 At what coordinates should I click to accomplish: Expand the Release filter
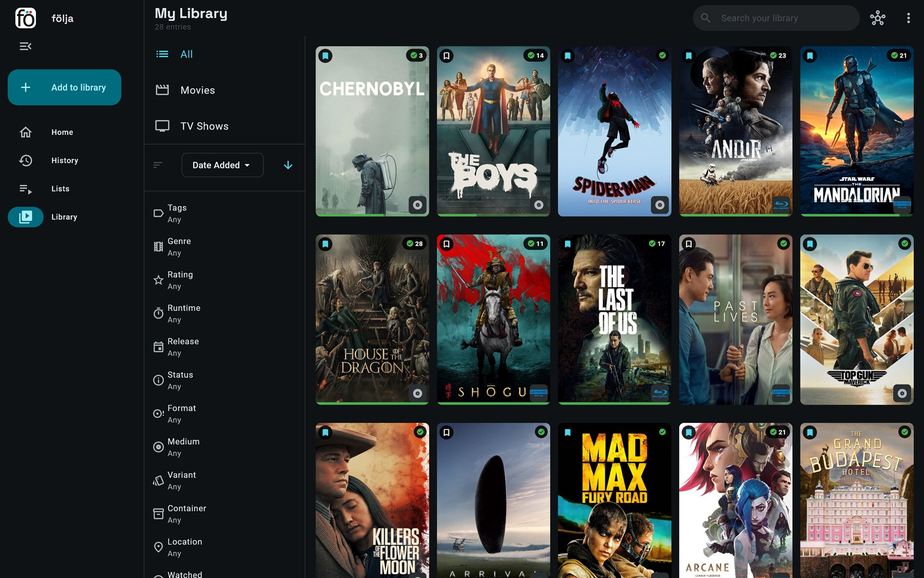[224, 347]
